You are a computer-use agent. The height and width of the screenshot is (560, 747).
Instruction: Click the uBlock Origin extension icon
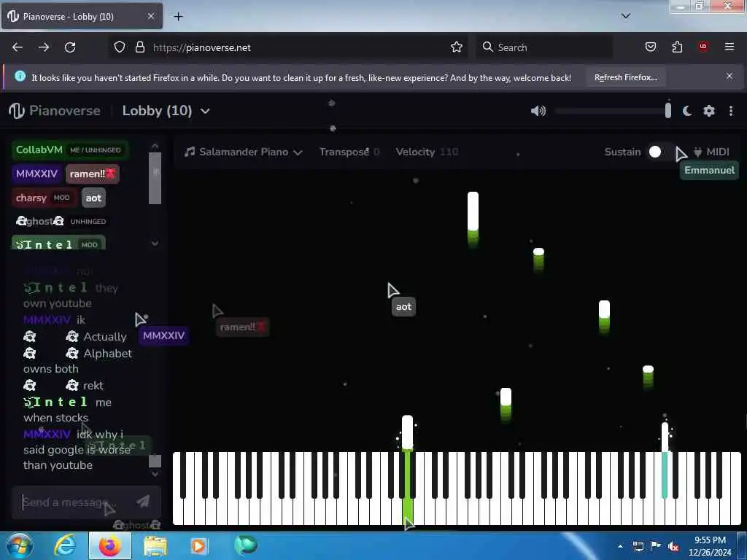(703, 47)
